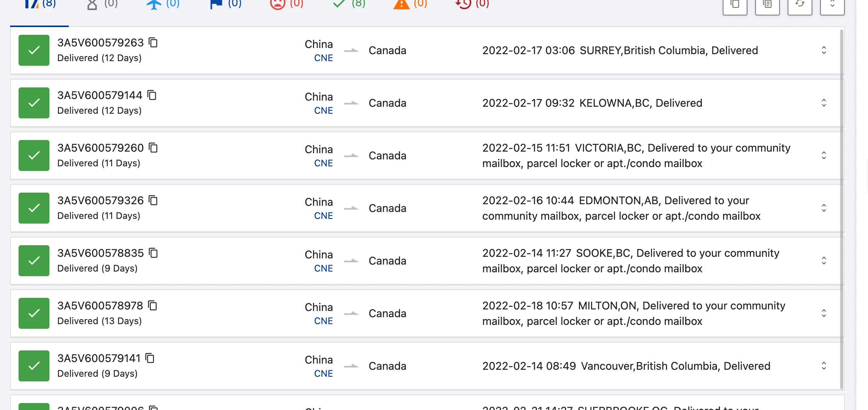Copy tracking number 3A5V600578835
The height and width of the screenshot is (410, 868).
click(x=153, y=253)
